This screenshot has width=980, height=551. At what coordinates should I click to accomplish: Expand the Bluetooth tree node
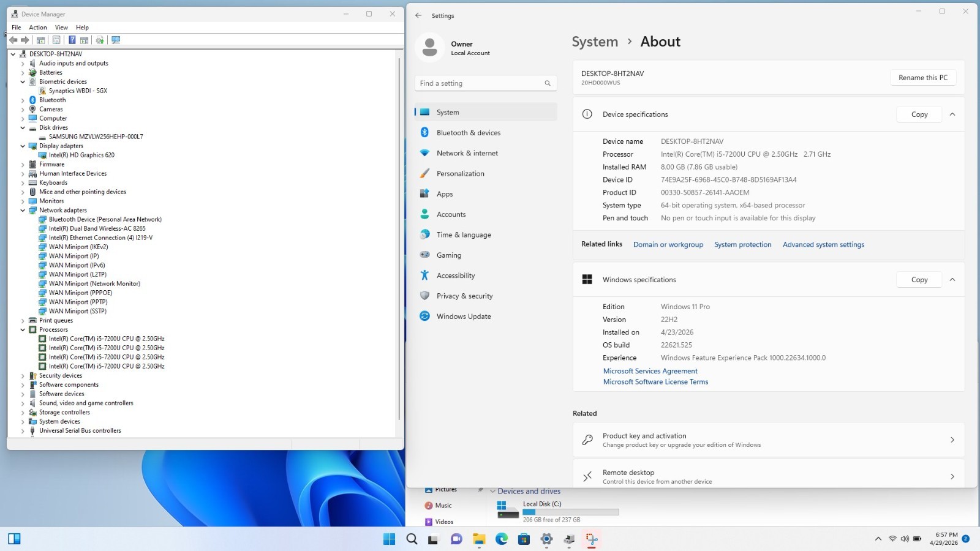pyautogui.click(x=23, y=100)
